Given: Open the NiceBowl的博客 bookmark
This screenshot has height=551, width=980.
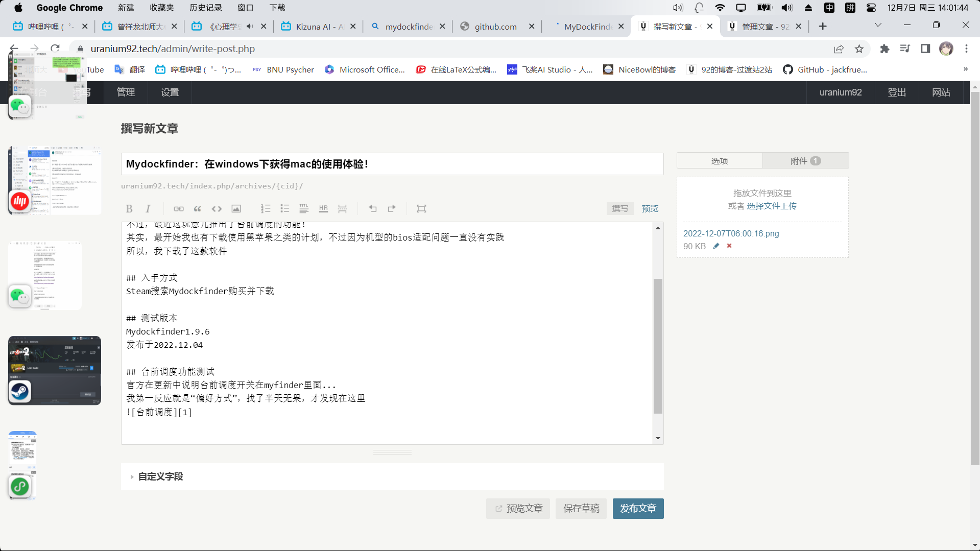Looking at the screenshot, I should 639,69.
